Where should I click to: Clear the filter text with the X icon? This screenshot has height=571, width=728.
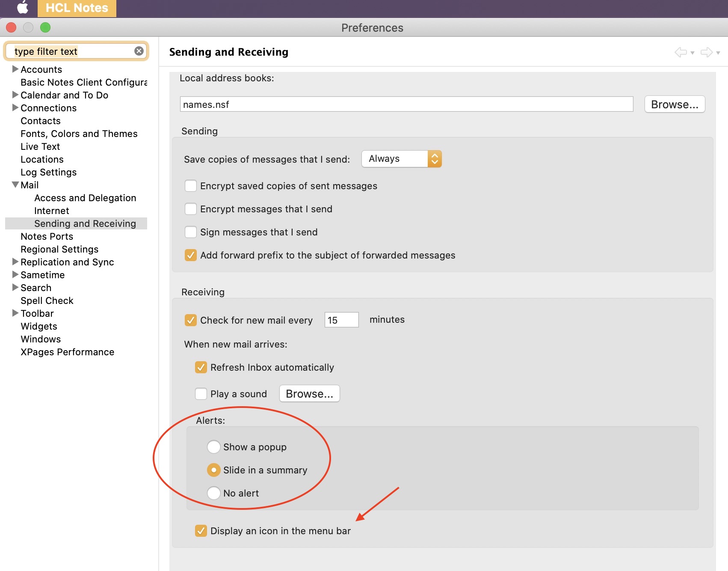(x=139, y=51)
